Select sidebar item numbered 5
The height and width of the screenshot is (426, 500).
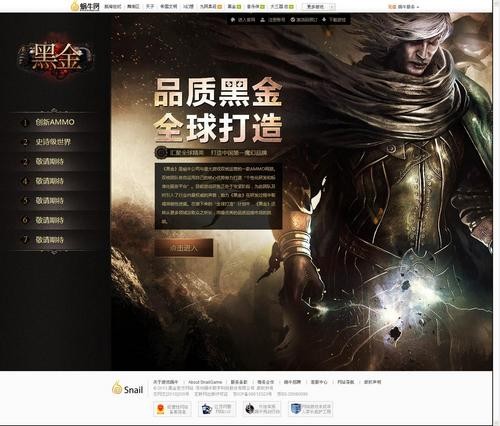pyautogui.click(x=55, y=201)
